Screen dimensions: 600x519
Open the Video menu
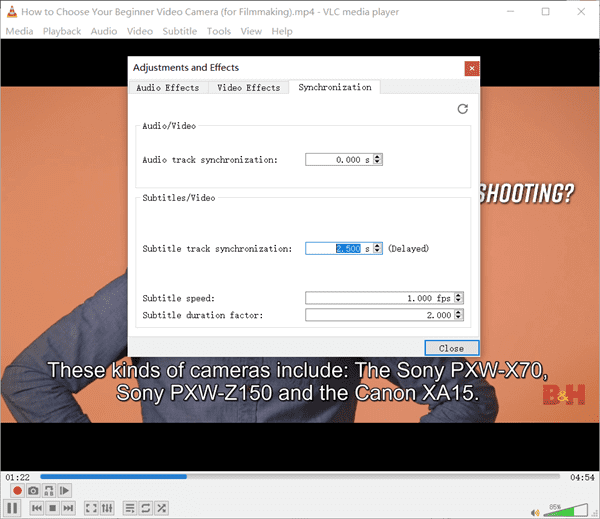point(140,31)
